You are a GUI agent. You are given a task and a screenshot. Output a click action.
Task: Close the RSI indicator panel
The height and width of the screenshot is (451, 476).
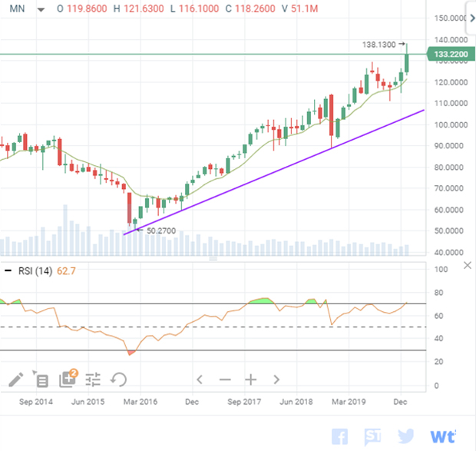468,265
